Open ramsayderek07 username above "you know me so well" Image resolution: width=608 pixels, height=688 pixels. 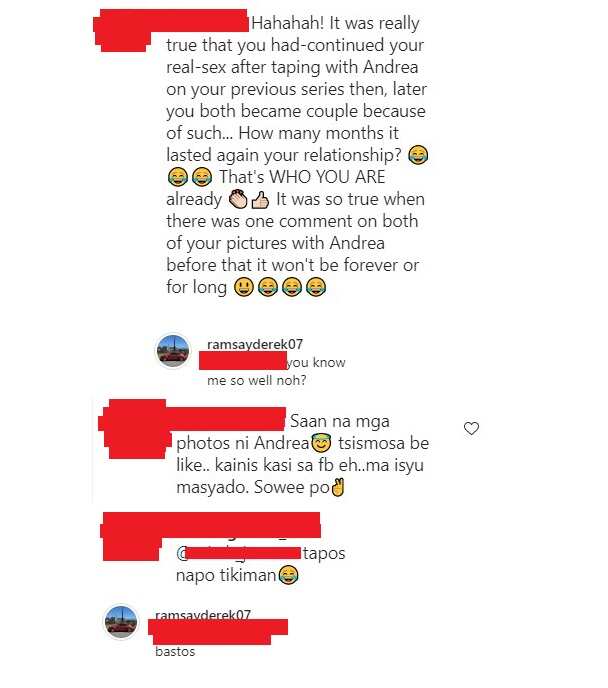pos(255,344)
